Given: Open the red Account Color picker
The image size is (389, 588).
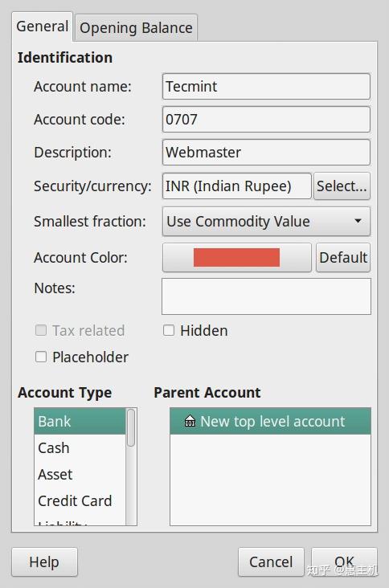Looking at the screenshot, I should [237, 258].
